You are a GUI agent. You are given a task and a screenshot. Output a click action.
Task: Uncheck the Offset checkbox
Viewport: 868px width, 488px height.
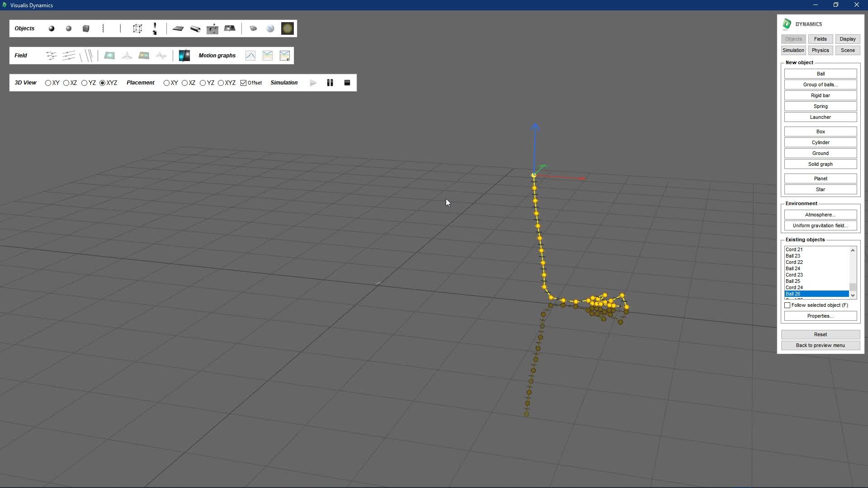[x=244, y=83]
